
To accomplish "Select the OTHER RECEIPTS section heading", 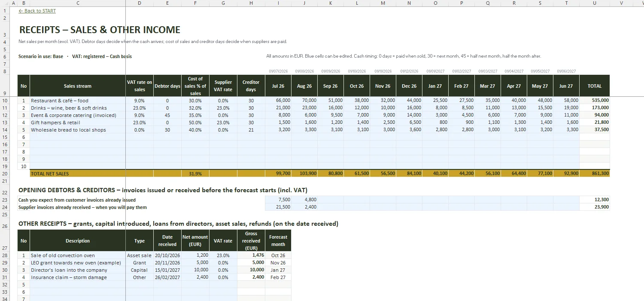I will click(x=178, y=224).
